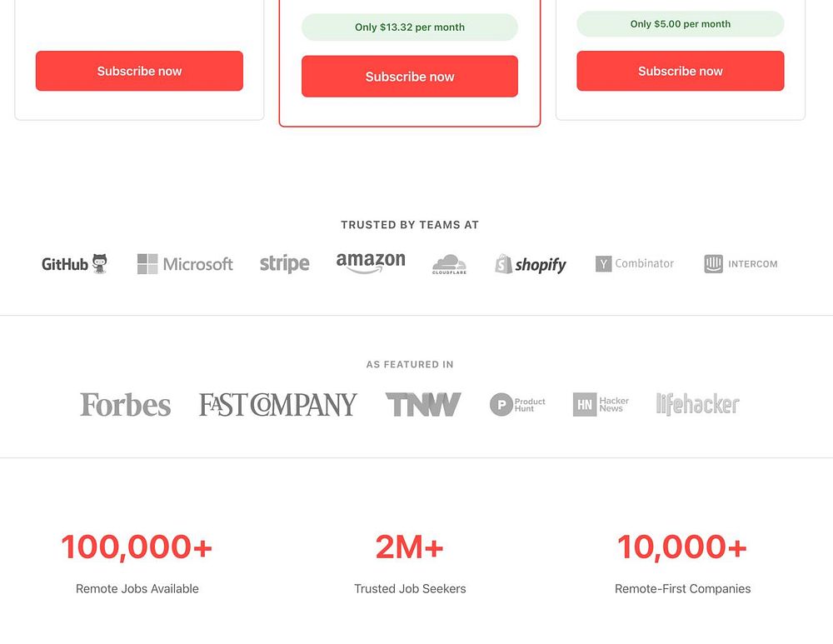The width and height of the screenshot is (833, 644).
Task: Click the Forbes logo
Action: pos(125,405)
